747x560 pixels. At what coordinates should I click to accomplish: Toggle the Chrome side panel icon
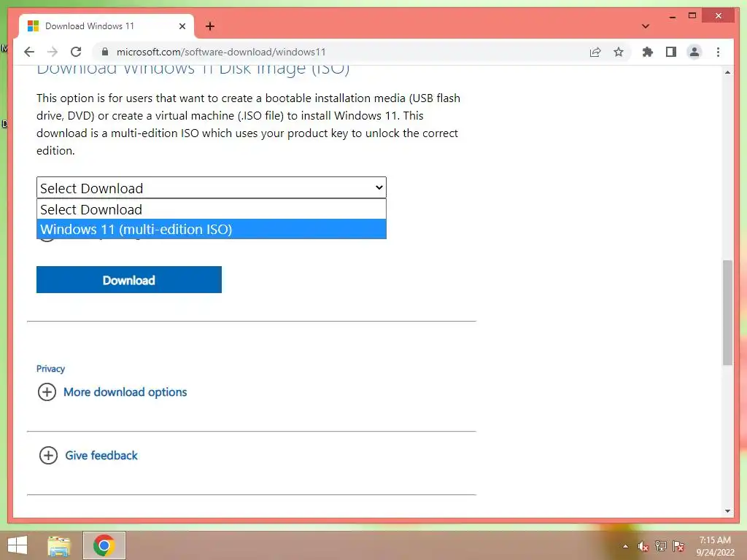pyautogui.click(x=671, y=52)
